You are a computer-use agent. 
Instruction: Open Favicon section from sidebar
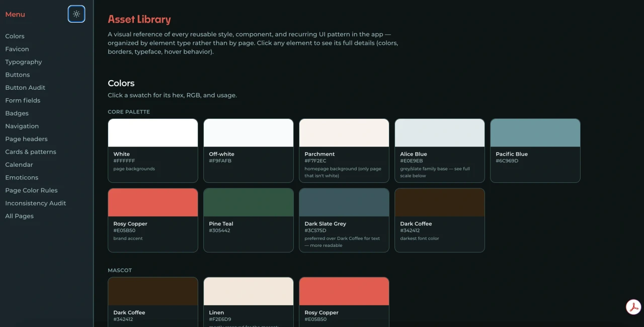(17, 49)
